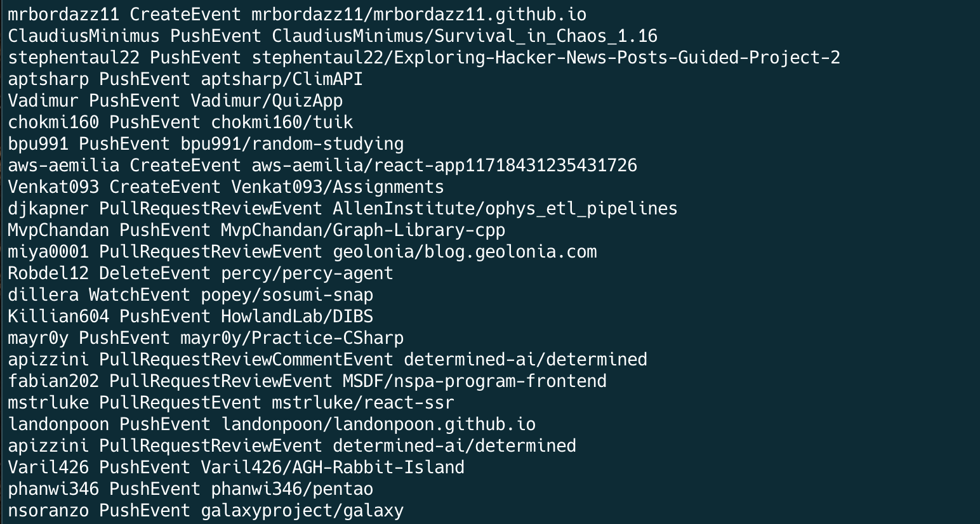Click the Venkat093/Assignments repository text
Screen dimensions: 980x524
click(338, 187)
